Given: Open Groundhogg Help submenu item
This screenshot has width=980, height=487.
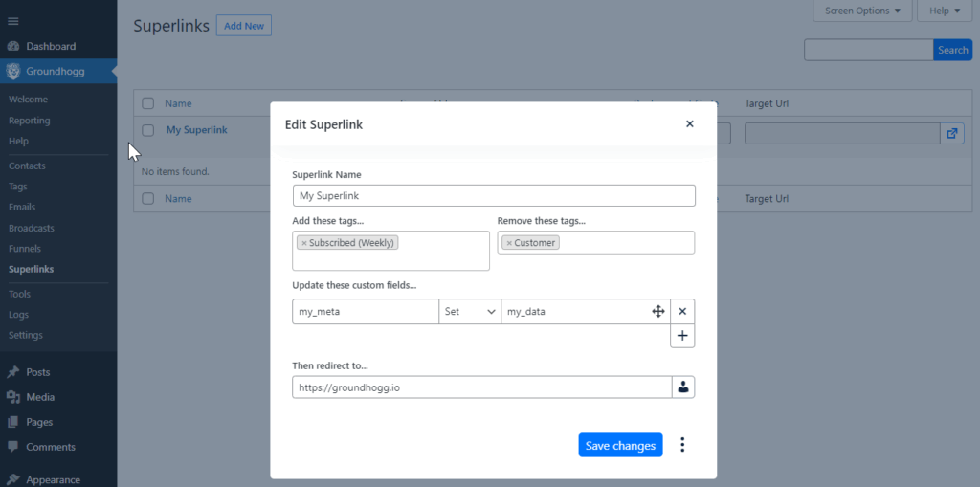Looking at the screenshot, I should point(19,141).
